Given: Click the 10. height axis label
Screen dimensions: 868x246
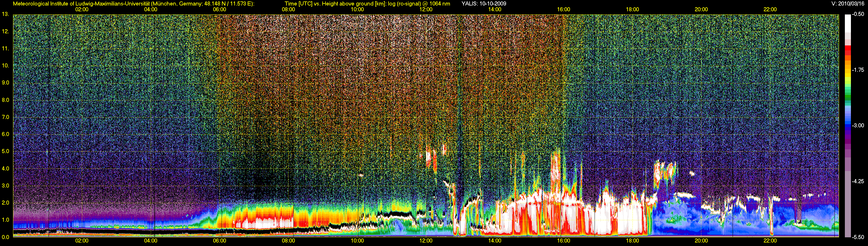Looking at the screenshot, I should click(5, 66).
